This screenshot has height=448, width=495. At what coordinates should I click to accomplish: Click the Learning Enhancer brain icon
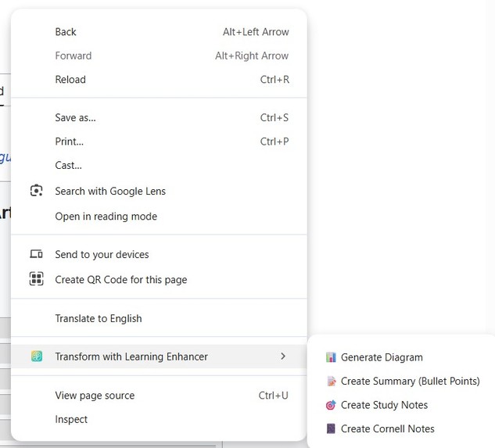tap(37, 356)
